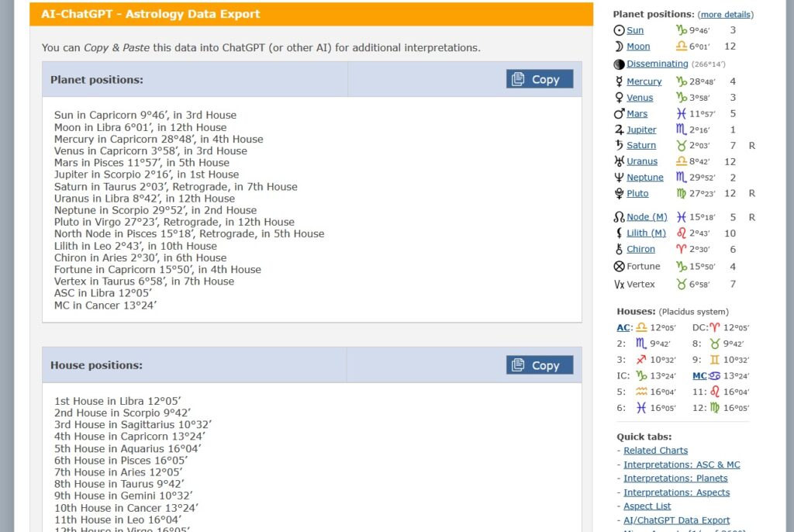
Task: Click the Disseminating moon phase icon
Action: click(x=619, y=64)
